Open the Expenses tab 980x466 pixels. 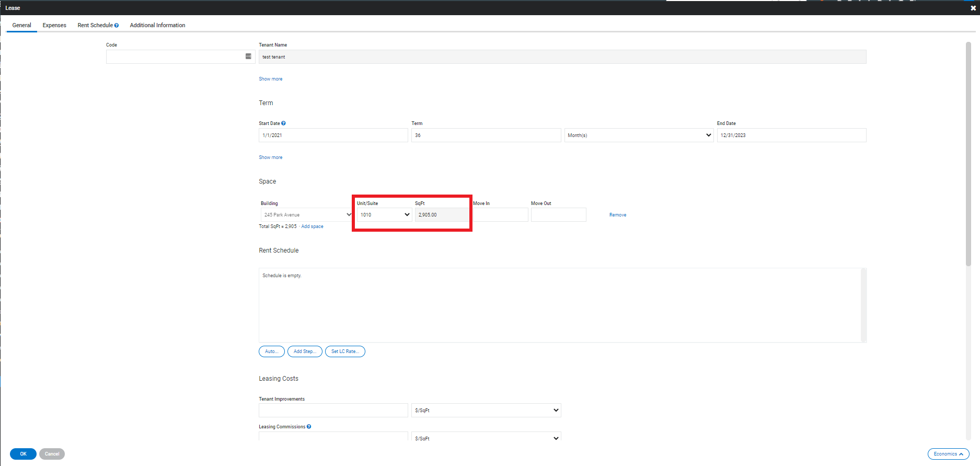click(x=54, y=25)
